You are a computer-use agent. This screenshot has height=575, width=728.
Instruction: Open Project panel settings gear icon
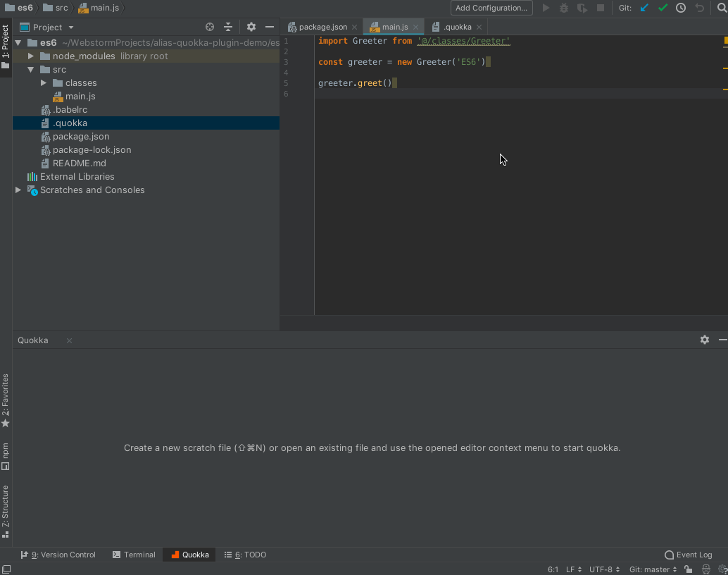pyautogui.click(x=251, y=27)
